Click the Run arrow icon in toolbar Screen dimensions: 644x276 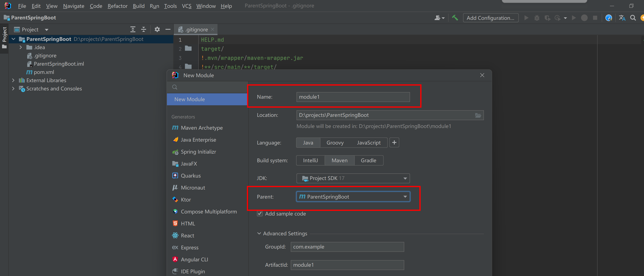tap(526, 18)
